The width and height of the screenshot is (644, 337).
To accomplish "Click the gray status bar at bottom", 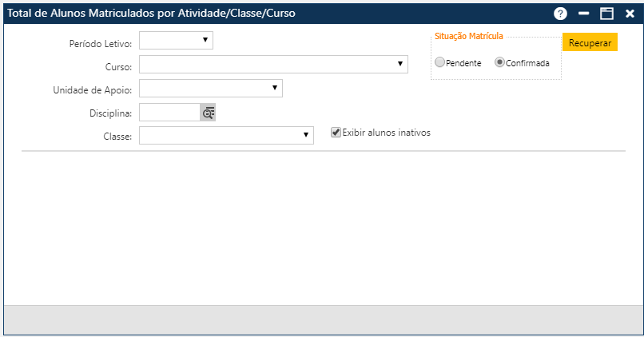I will 320,319.
